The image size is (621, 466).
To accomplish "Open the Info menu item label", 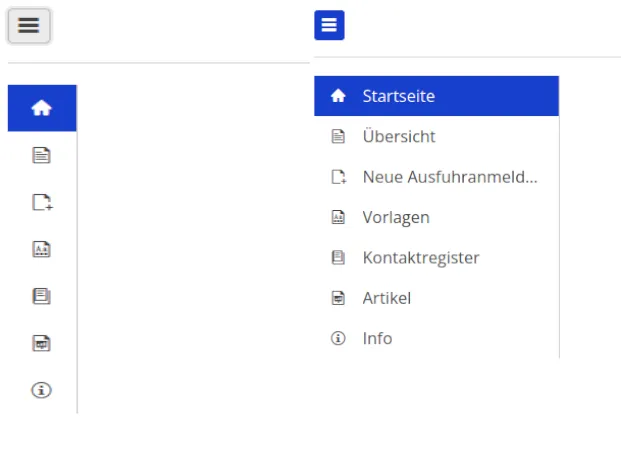I will click(x=377, y=338).
